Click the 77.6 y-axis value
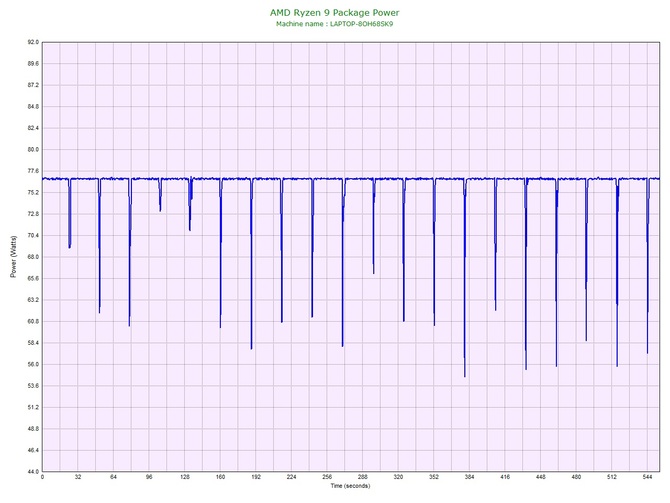This screenshot has height=503, width=670. pyautogui.click(x=33, y=171)
